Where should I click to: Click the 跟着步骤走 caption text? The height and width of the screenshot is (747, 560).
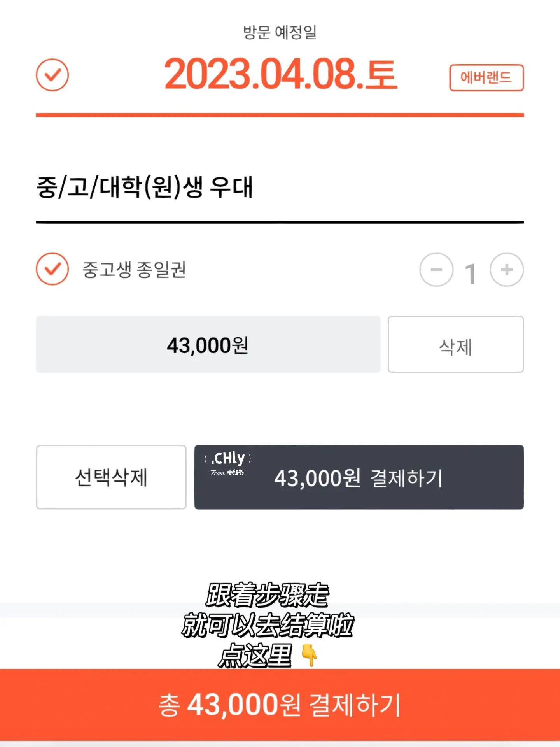click(267, 595)
